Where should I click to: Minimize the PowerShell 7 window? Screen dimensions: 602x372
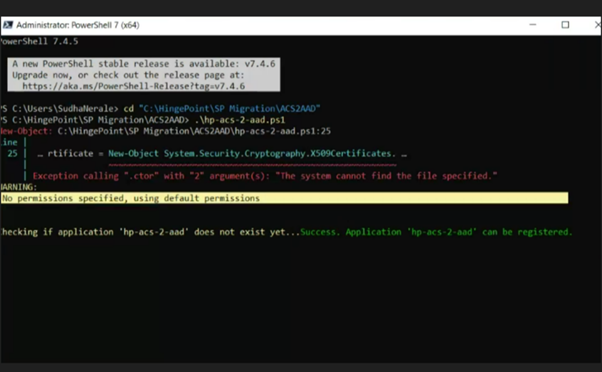(x=533, y=25)
